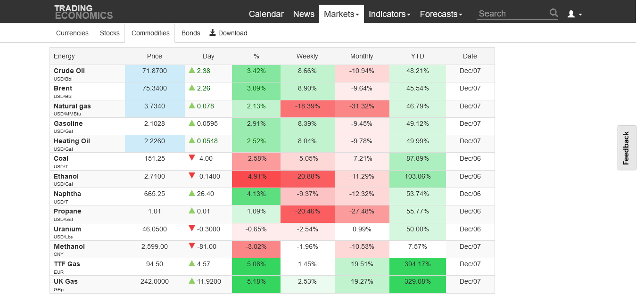Expand the Forecasts dropdown menu
The height and width of the screenshot is (303, 644).
click(x=441, y=14)
